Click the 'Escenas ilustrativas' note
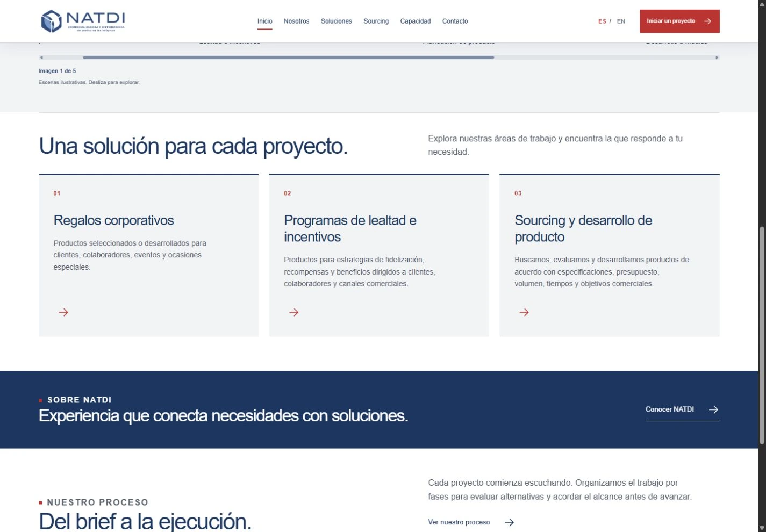 coord(89,82)
